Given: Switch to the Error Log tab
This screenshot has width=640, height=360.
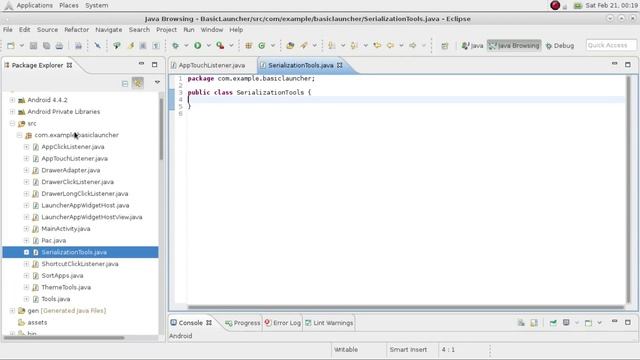Looking at the screenshot, I should 283,323.
